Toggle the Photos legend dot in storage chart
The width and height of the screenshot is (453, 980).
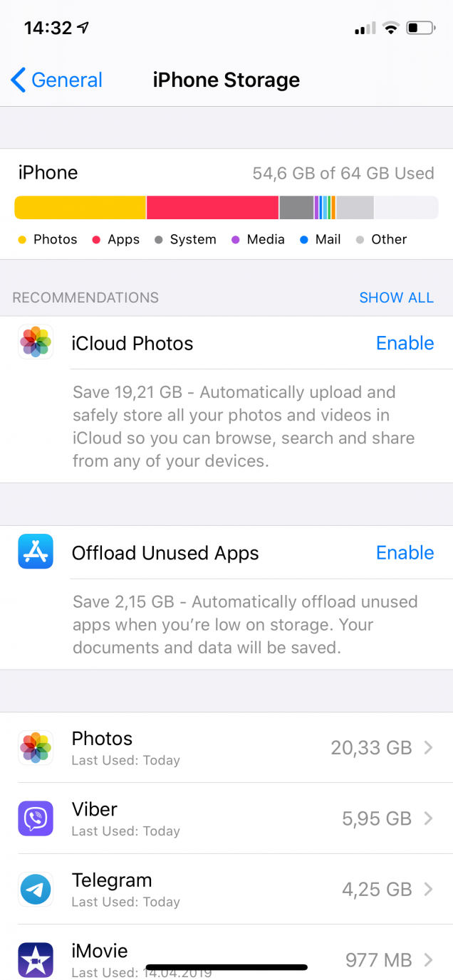pos(22,240)
